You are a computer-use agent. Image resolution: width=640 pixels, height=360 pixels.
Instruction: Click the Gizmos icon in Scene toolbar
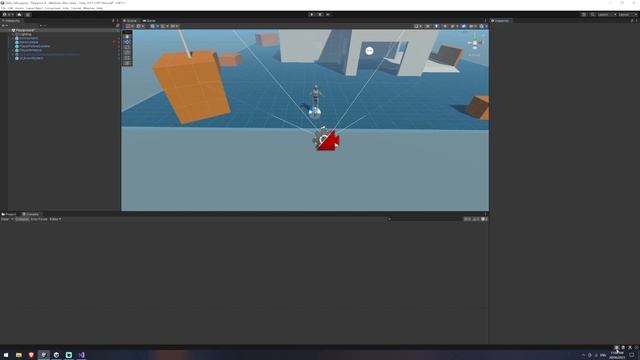click(482, 26)
